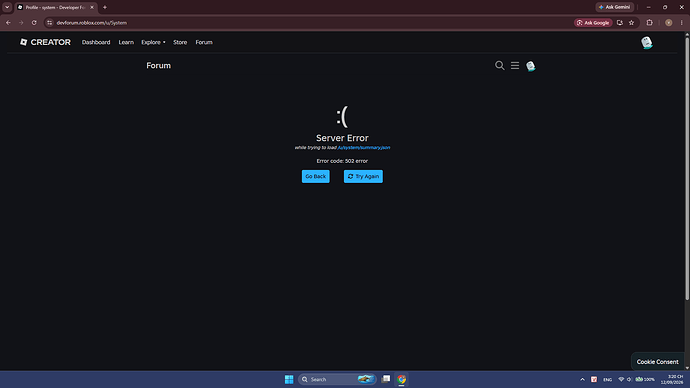
Task: Open the Chrome profile avatar
Action: [x=668, y=22]
